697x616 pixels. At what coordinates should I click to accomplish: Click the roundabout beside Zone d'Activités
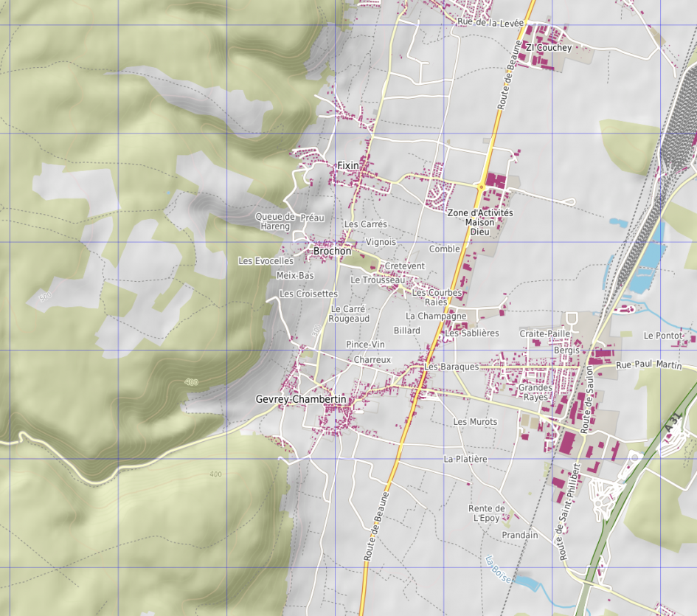[x=480, y=187]
